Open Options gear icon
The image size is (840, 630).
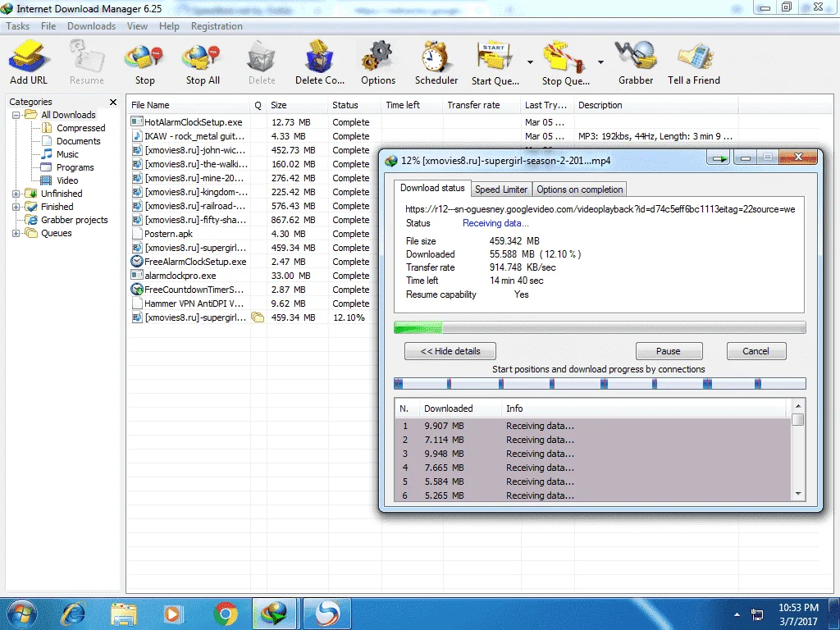378,62
